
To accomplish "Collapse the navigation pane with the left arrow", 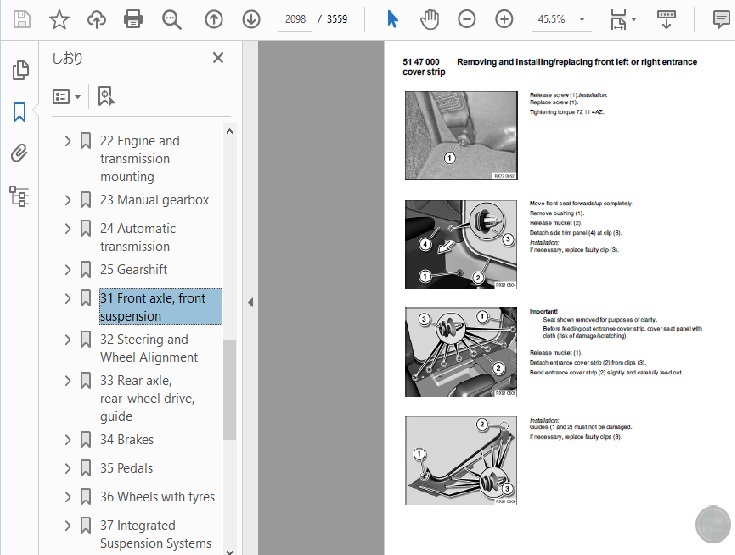I will pos(250,302).
